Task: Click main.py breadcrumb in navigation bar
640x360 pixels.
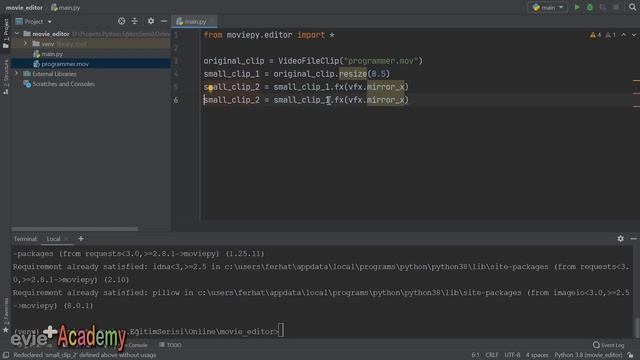Action: coord(65,7)
